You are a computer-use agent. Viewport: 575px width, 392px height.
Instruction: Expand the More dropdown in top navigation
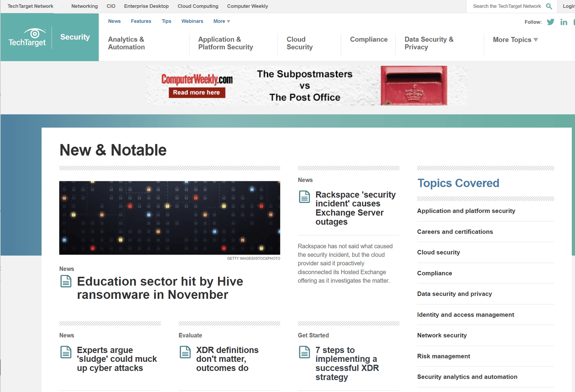point(222,21)
